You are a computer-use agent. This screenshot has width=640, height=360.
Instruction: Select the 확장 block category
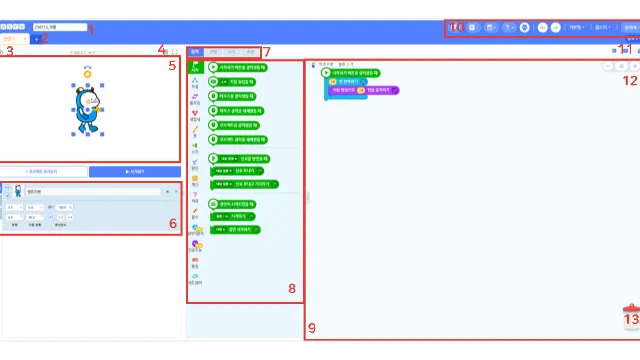click(x=195, y=263)
